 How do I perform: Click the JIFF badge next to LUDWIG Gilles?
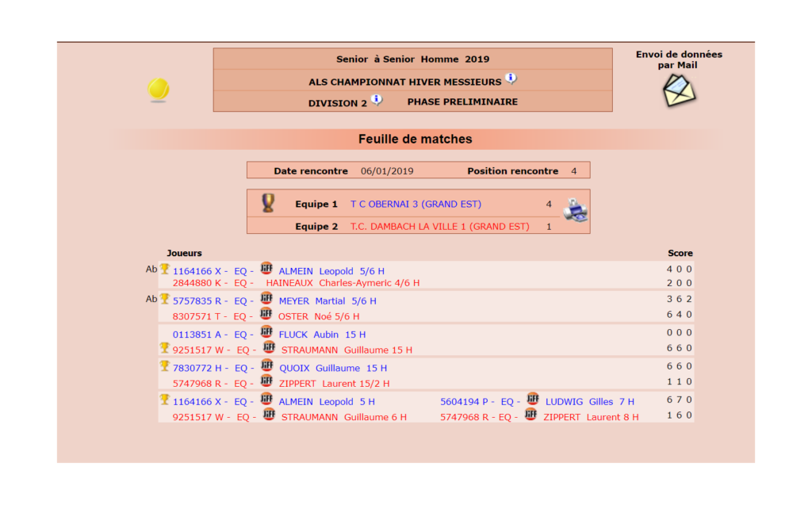tap(533, 400)
